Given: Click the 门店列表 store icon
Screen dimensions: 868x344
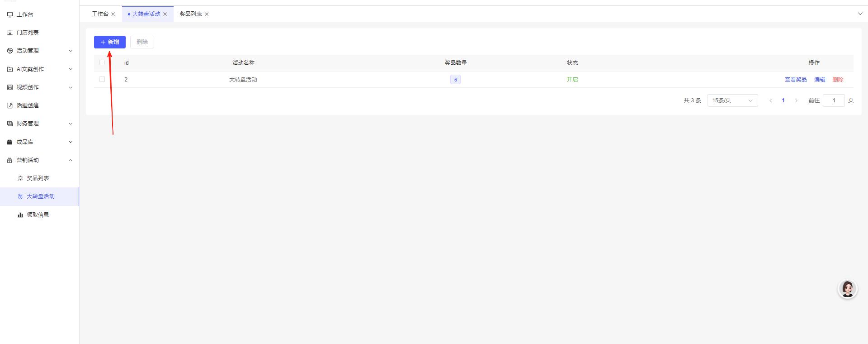Looking at the screenshot, I should (x=10, y=33).
